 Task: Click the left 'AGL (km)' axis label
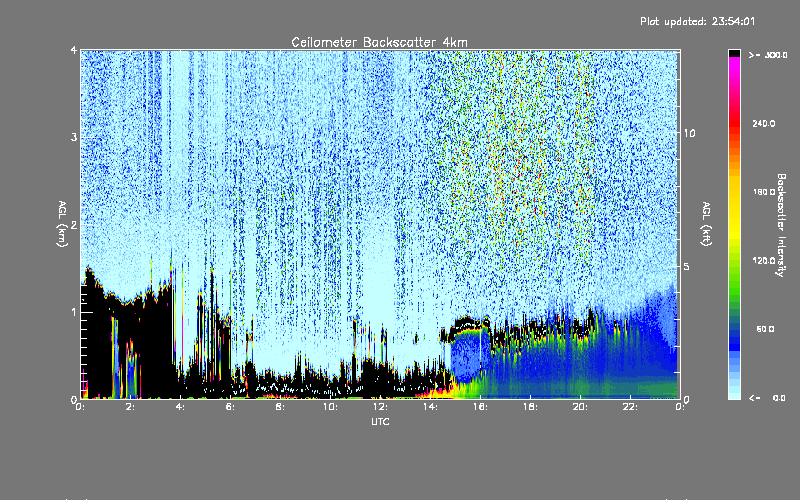point(62,224)
